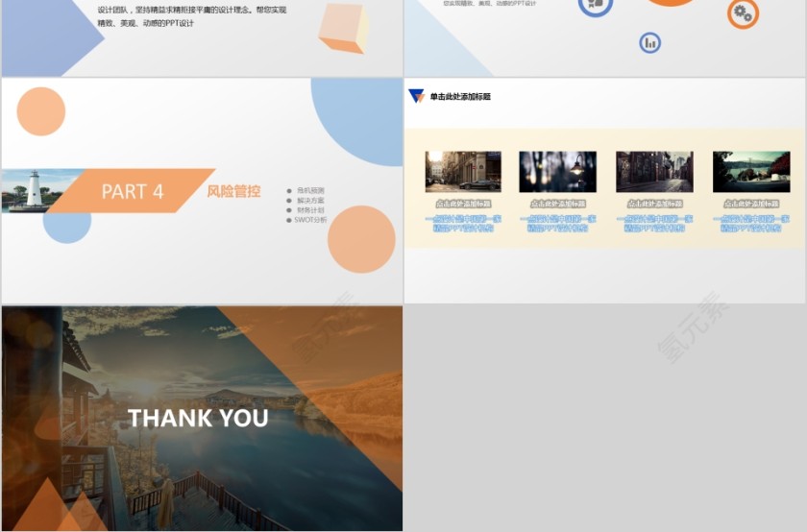The width and height of the screenshot is (807, 532).
Task: Select the street lamp night photo
Action: click(x=557, y=172)
